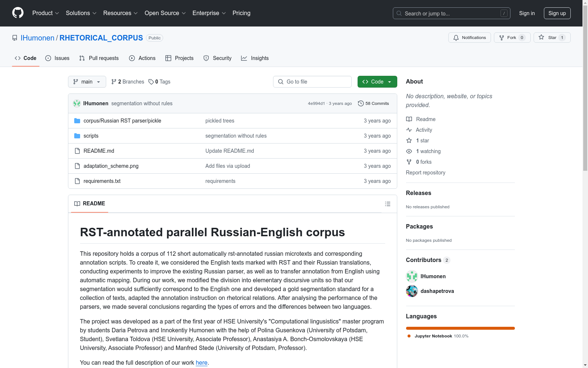View the 1 star stargazers link
The width and height of the screenshot is (588, 368).
coord(418,141)
